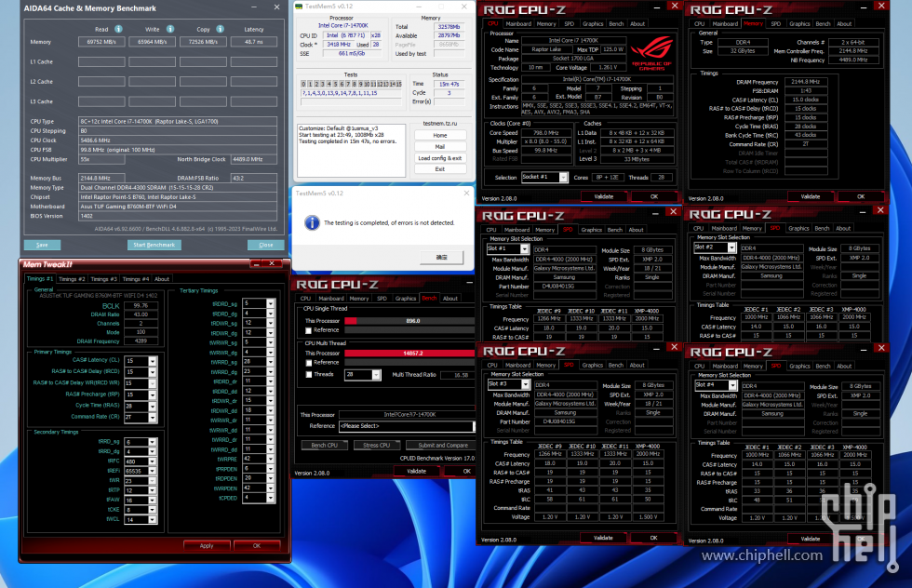Click multi thread This Processor score bar 14857.2

point(409,353)
